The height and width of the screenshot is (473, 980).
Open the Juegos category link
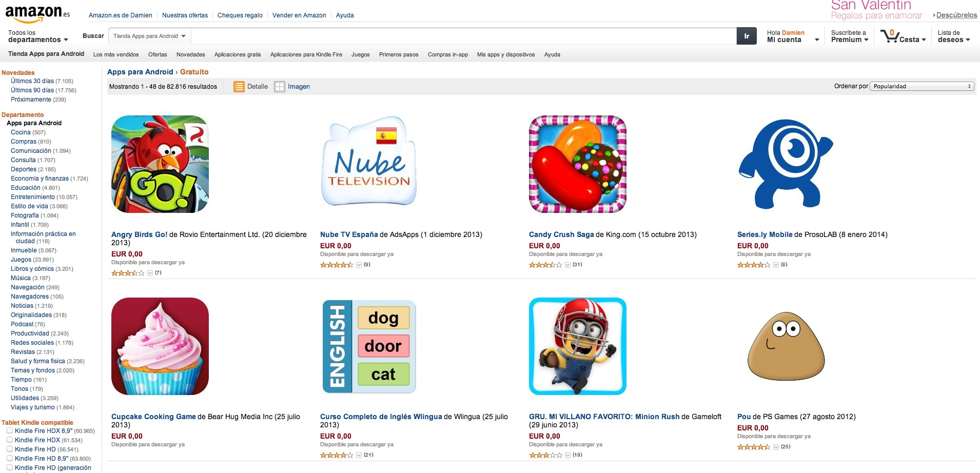coord(21,260)
